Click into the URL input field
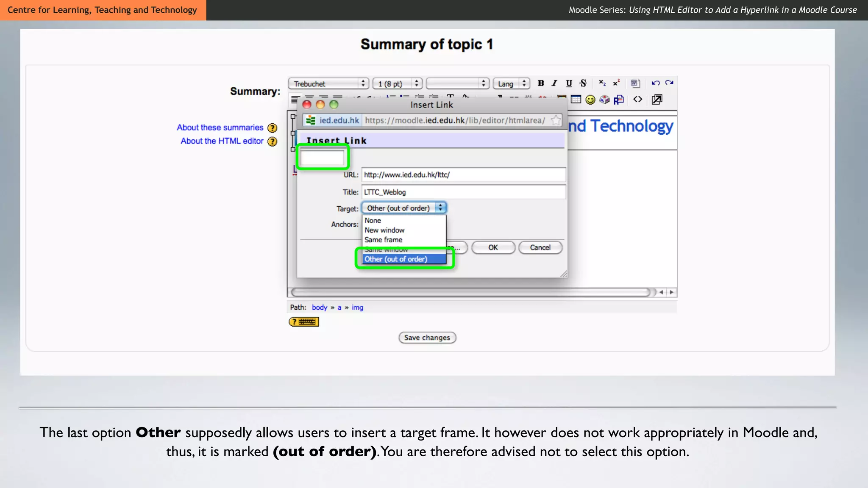This screenshot has height=488, width=868. click(464, 175)
